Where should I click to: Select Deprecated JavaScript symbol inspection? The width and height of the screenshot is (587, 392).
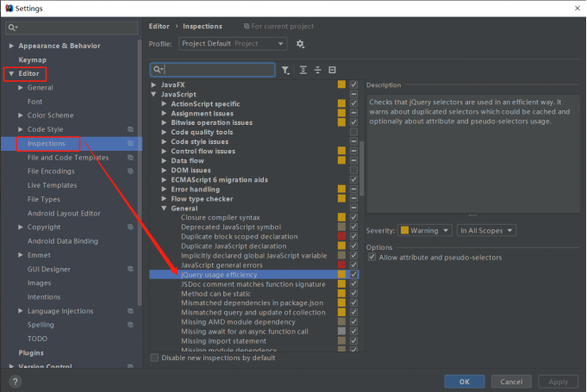pos(231,227)
